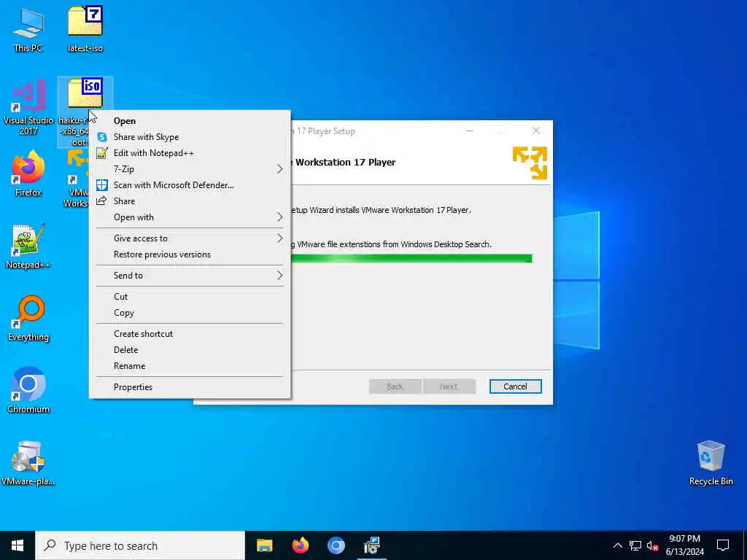The width and height of the screenshot is (747, 560).
Task: Select the Notepad++ desktop shortcut
Action: (x=28, y=246)
